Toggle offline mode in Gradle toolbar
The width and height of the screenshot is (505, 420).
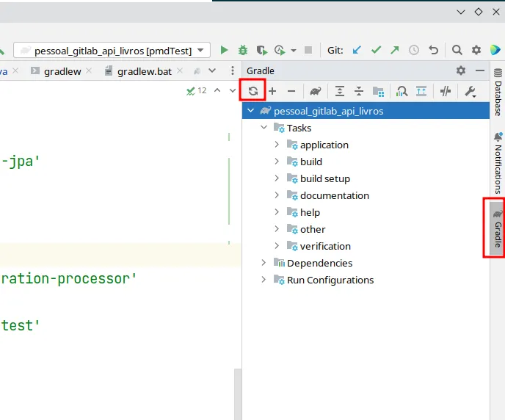(x=445, y=91)
